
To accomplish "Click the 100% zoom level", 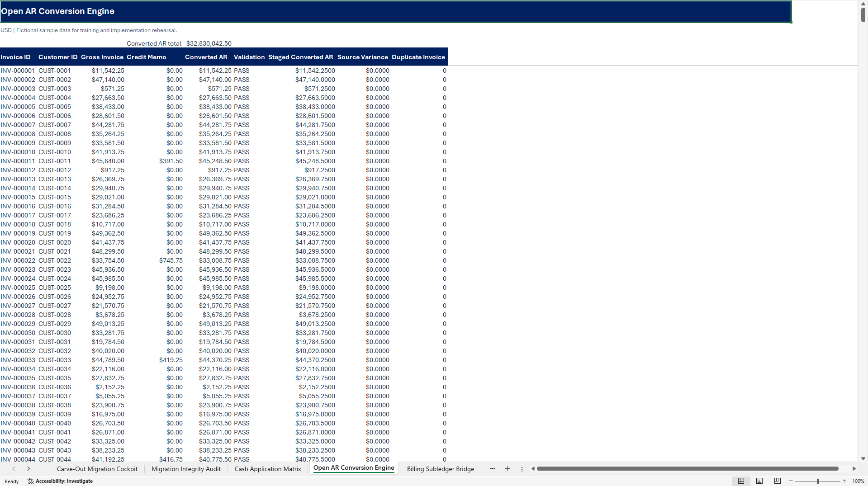I will (858, 481).
